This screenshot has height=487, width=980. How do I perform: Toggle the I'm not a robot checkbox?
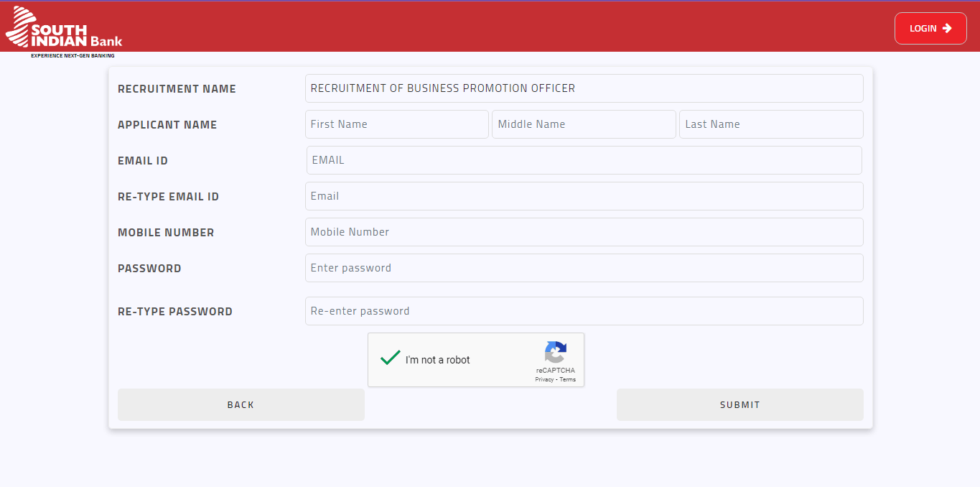390,359
